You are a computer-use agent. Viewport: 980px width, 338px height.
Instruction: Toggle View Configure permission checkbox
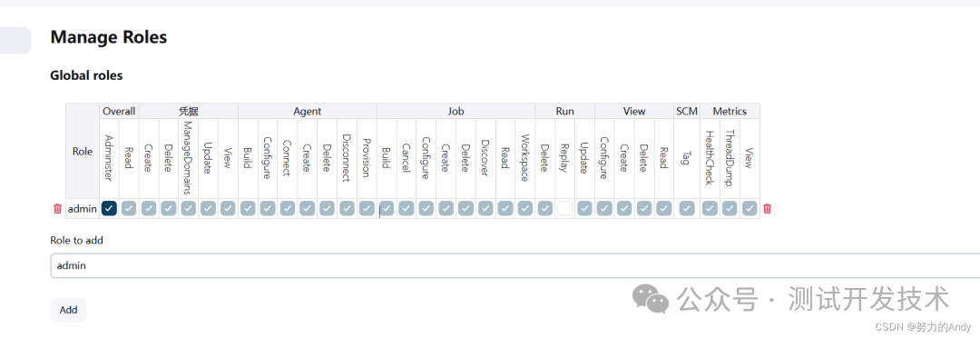coord(604,208)
